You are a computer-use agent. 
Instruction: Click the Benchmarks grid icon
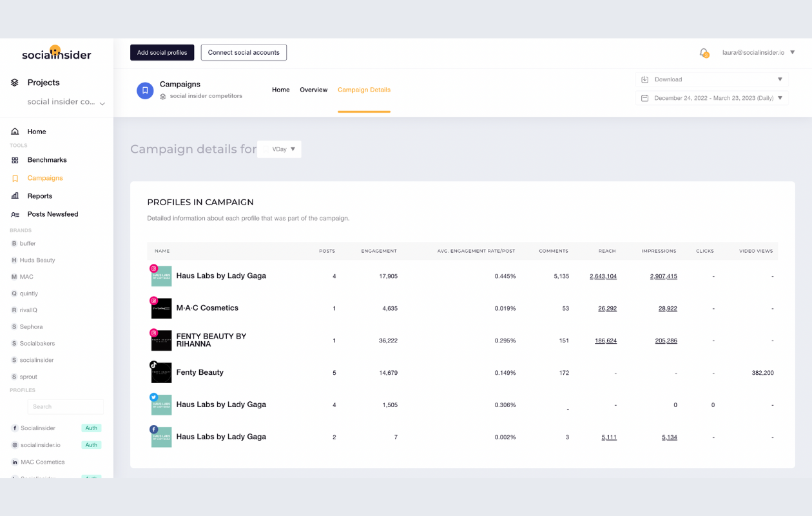pos(15,160)
